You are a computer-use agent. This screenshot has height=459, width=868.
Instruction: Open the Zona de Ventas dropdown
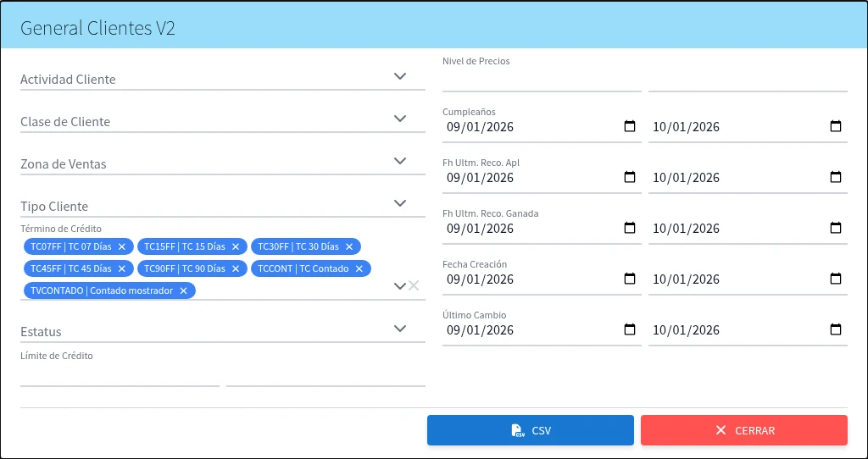[400, 161]
